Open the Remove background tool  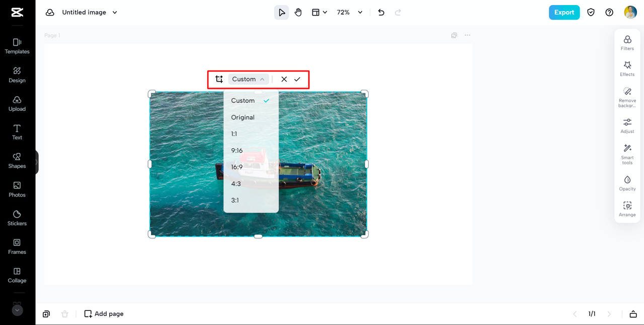[x=627, y=97]
